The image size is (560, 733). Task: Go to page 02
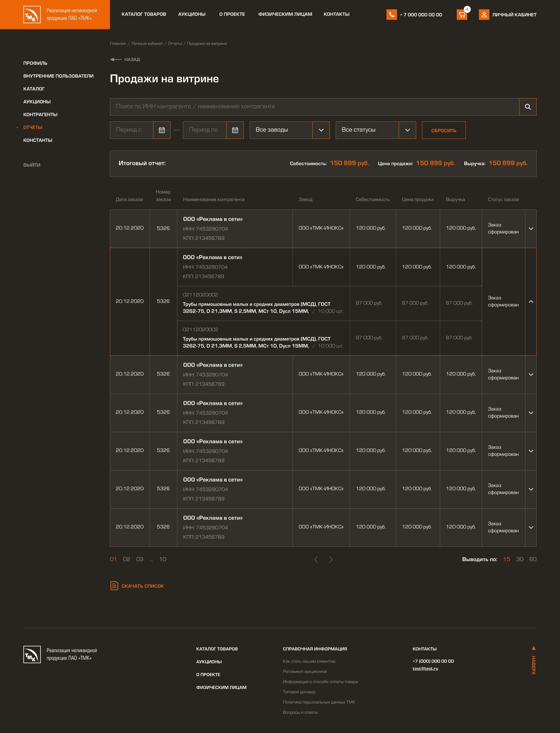click(126, 559)
